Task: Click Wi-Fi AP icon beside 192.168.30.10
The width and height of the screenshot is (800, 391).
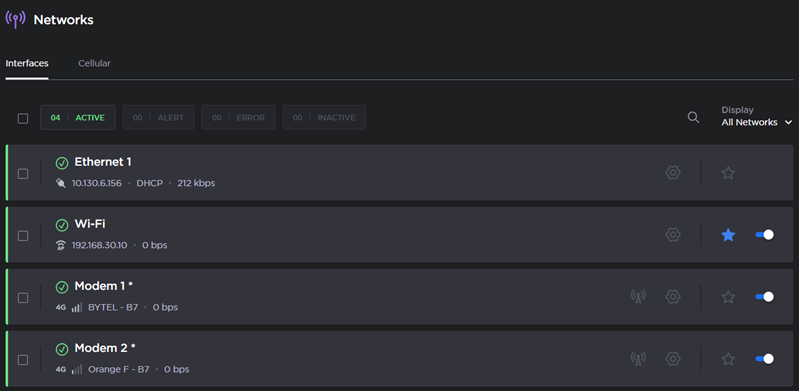Action: [x=61, y=246]
